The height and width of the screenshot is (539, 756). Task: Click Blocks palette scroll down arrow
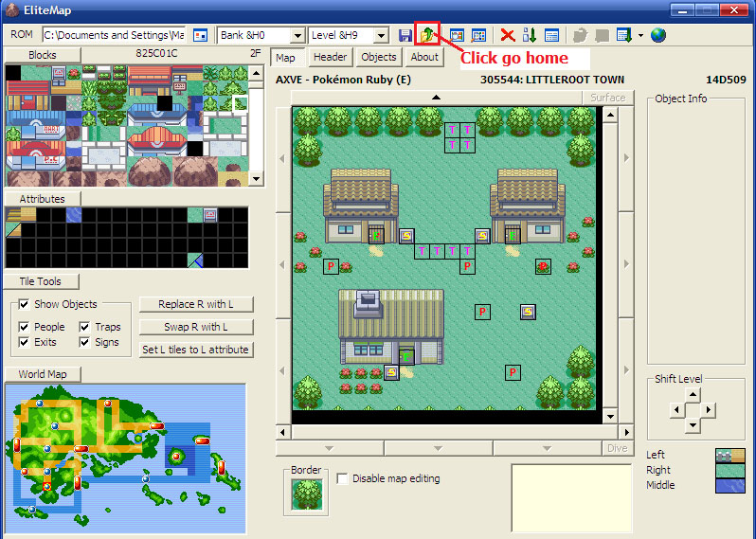(257, 179)
